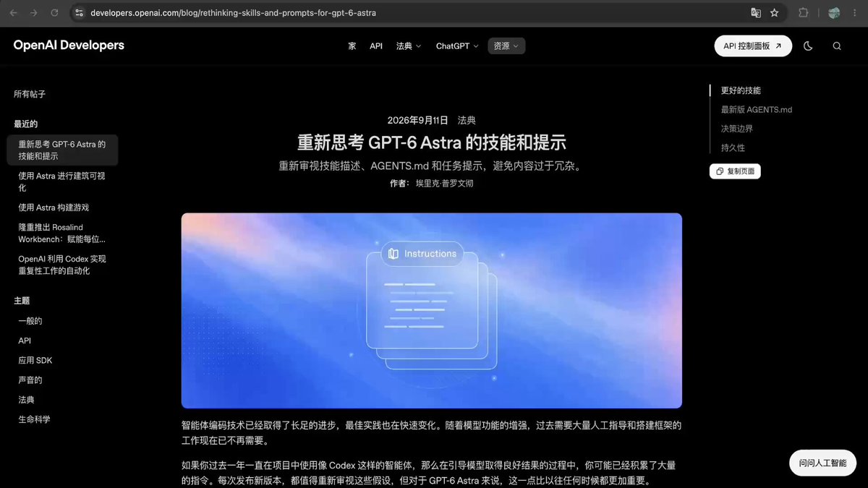Reload the page with the refresh icon
Screen dimensions: 868x488
[x=54, y=13]
